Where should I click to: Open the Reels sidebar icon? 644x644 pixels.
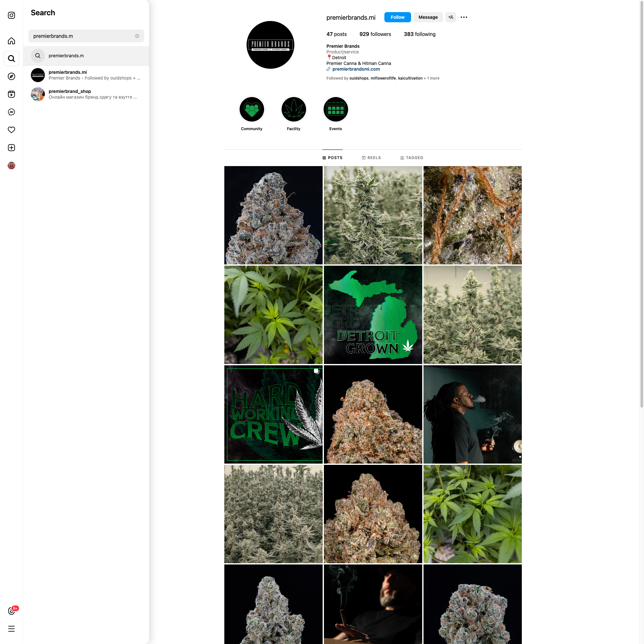coord(11,94)
